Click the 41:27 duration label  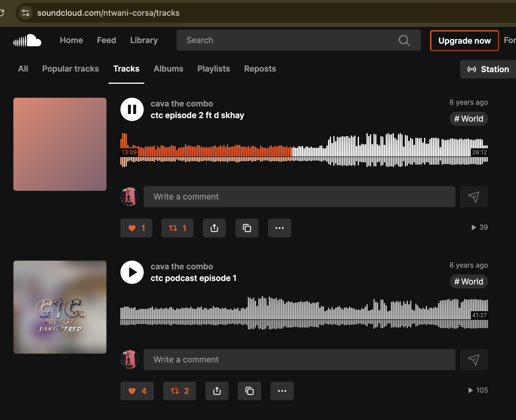(479, 315)
